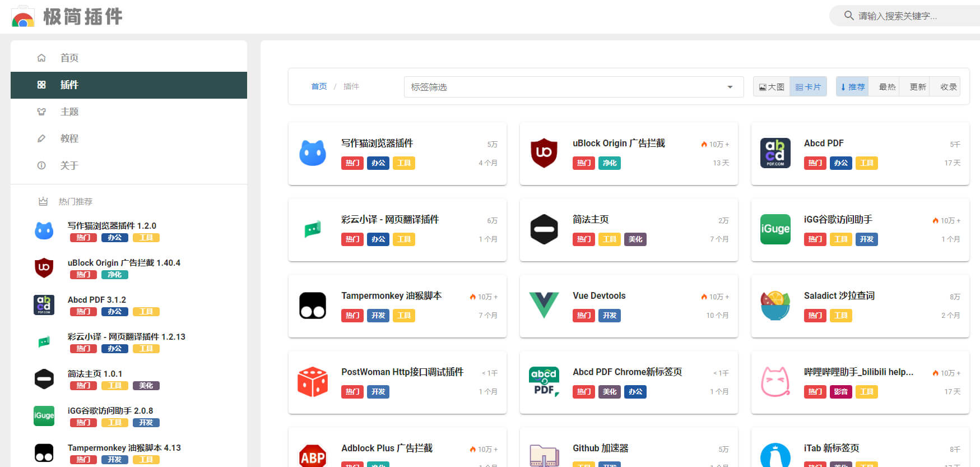Open Abcd PDF 3.1.2 sidebar link
Image resolution: width=980 pixels, height=467 pixels.
coord(97,299)
